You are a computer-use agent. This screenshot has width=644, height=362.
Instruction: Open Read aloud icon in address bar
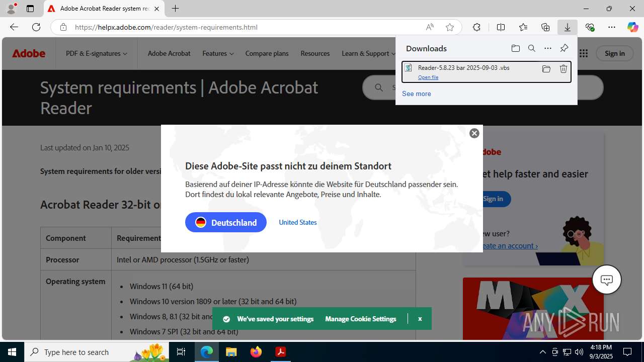pyautogui.click(x=430, y=27)
